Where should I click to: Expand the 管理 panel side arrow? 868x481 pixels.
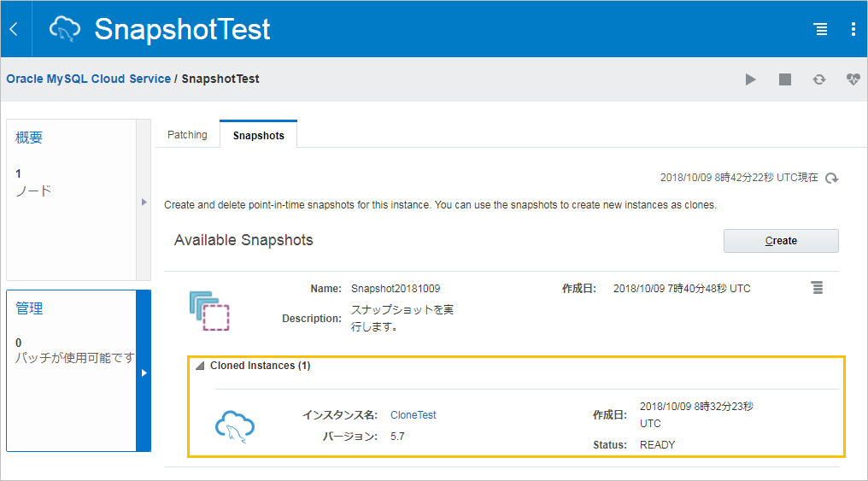[144, 372]
